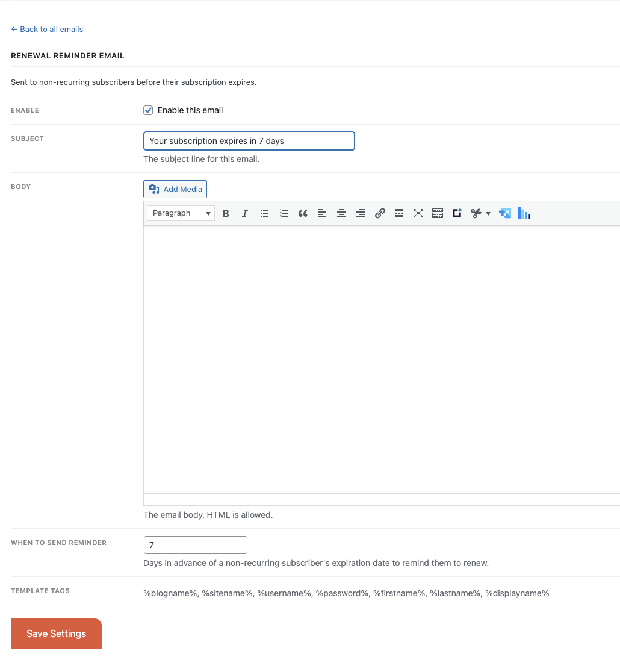Toggle the toolbar keyboard icon

(x=438, y=213)
